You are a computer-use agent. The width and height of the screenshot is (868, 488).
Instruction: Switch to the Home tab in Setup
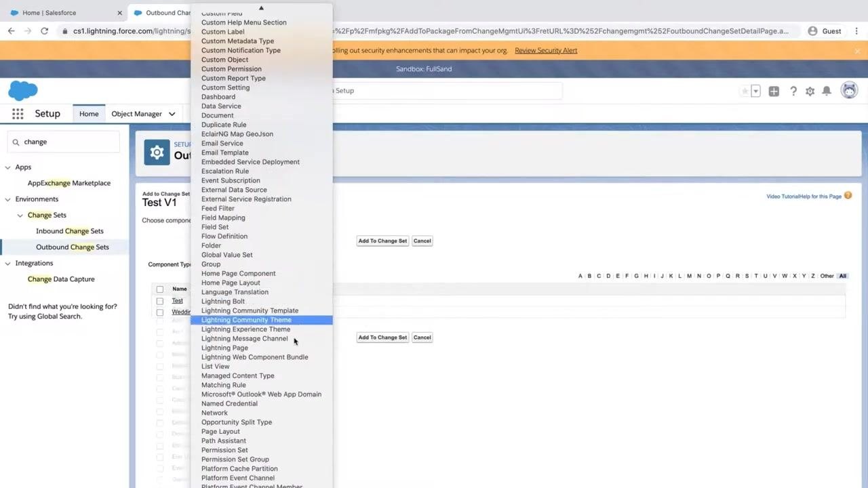89,114
